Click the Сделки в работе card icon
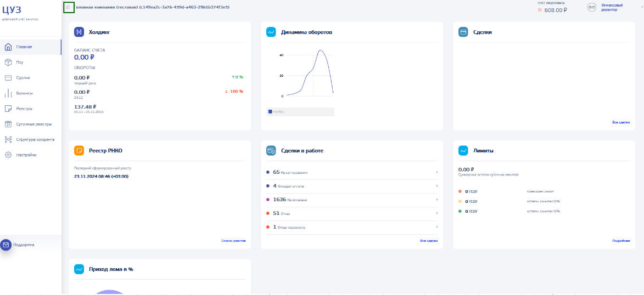This screenshot has width=644, height=295. pyautogui.click(x=271, y=151)
